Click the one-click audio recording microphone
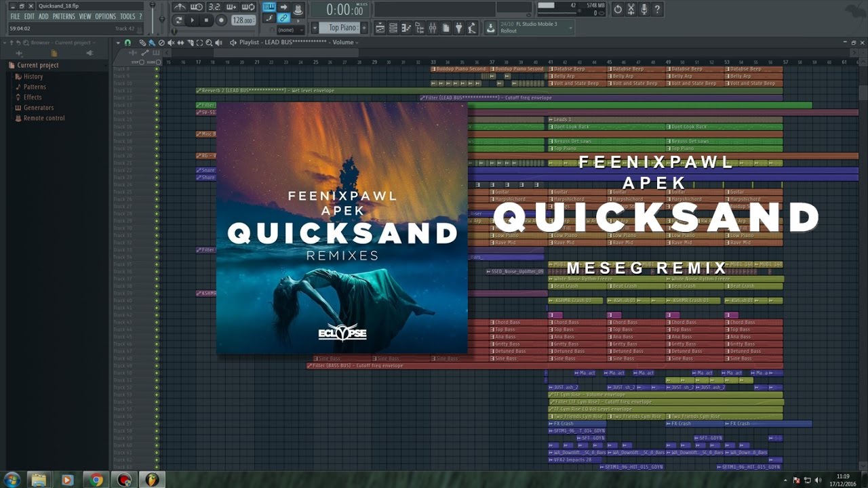The image size is (868, 488). pos(644,9)
